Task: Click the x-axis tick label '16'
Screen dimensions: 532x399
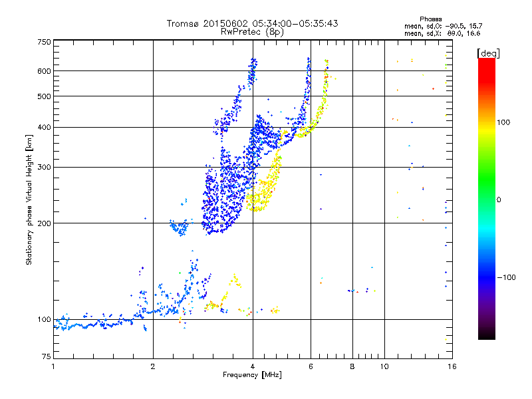Action: pyautogui.click(x=452, y=366)
